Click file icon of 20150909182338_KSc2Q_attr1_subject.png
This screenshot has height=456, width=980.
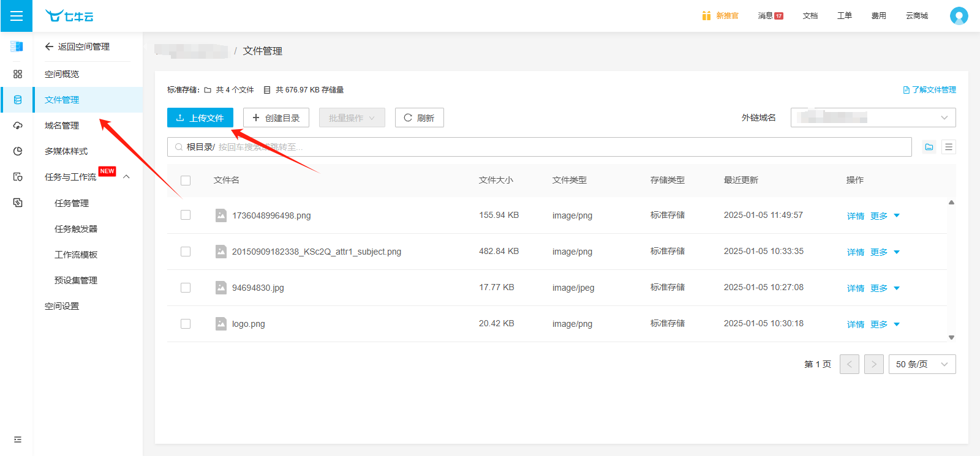click(x=221, y=252)
